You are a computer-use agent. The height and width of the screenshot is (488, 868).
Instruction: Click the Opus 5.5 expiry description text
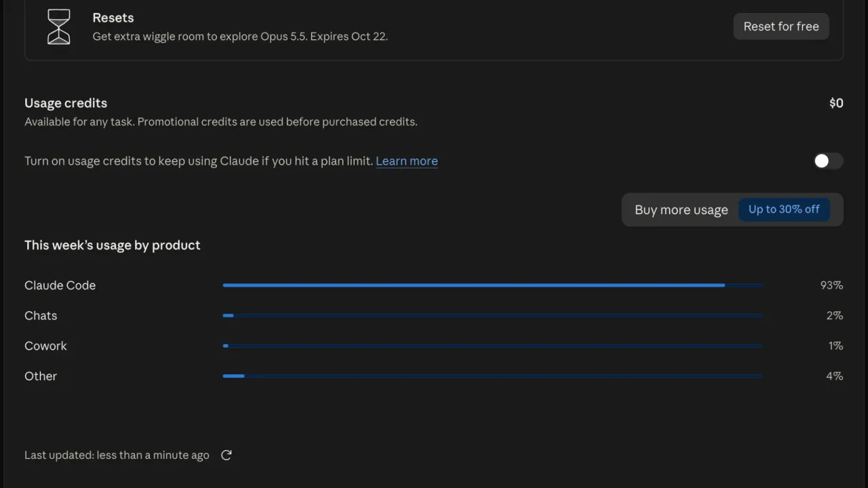tap(240, 37)
